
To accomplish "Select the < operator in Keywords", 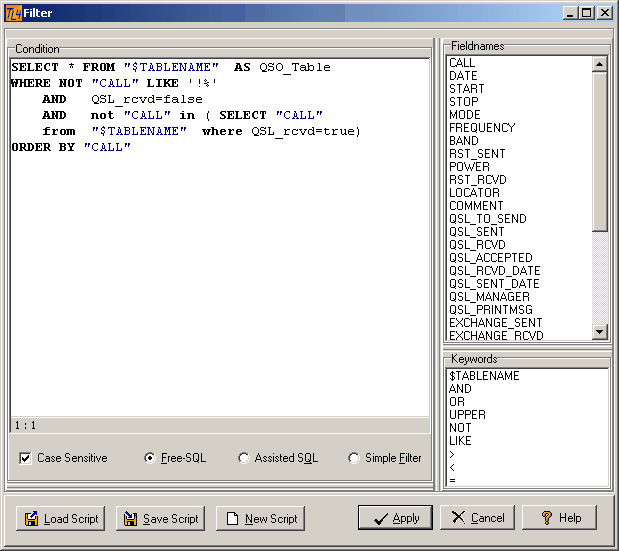I will tap(452, 468).
